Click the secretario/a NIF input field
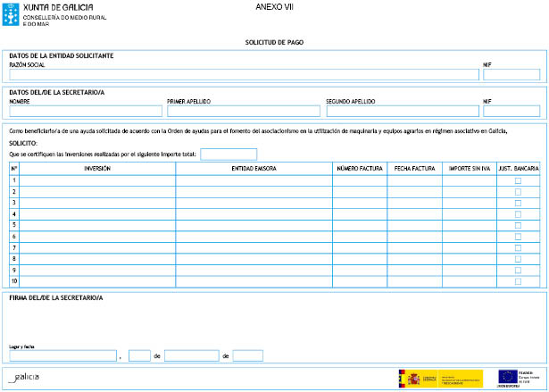This screenshot has width=549, height=392. point(511,112)
